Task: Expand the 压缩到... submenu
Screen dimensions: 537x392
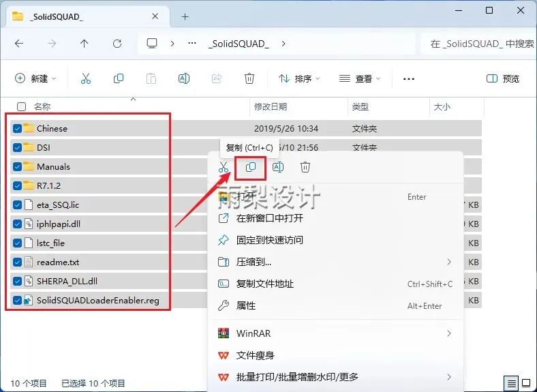Action: (x=448, y=262)
